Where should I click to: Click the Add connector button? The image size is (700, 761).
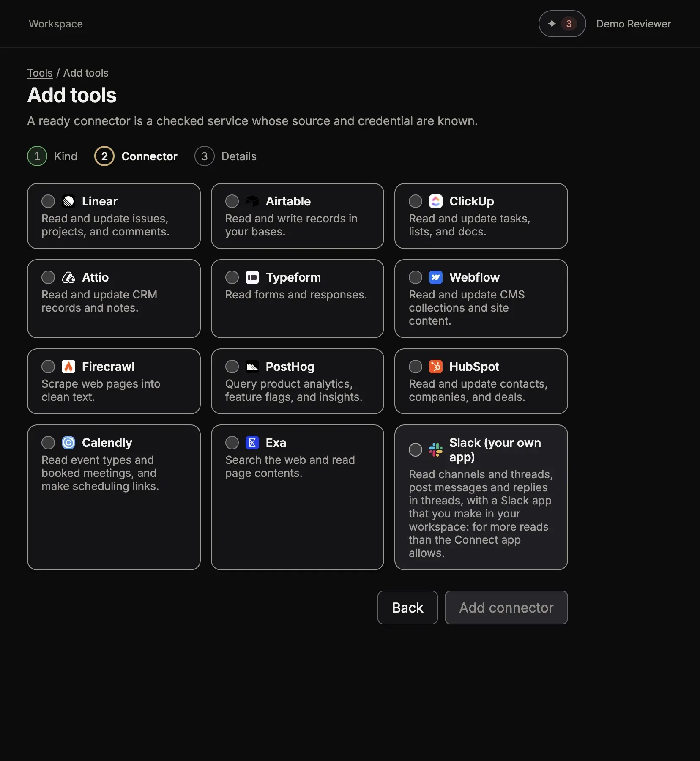(506, 608)
